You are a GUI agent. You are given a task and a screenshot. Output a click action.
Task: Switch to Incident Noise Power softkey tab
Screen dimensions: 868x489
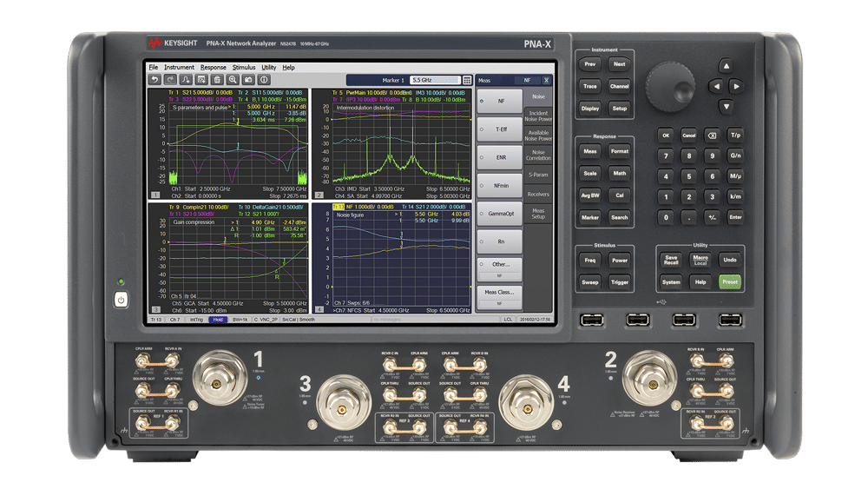coord(538,116)
